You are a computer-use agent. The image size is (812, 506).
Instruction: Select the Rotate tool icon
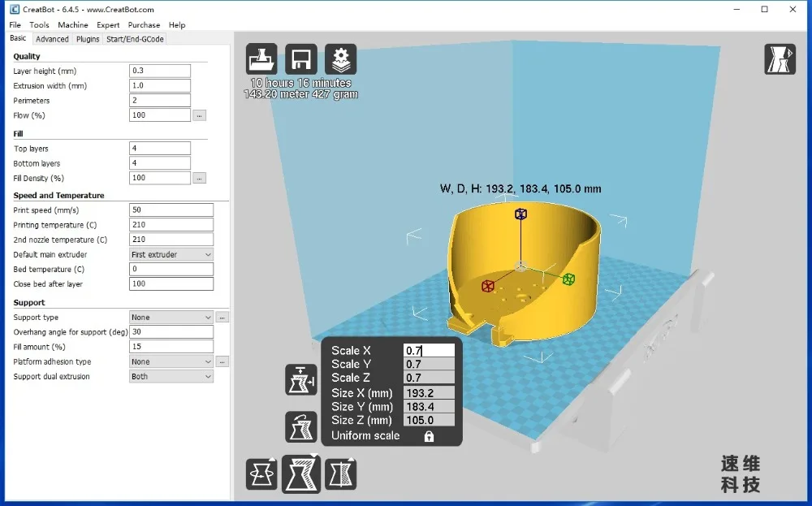click(261, 474)
